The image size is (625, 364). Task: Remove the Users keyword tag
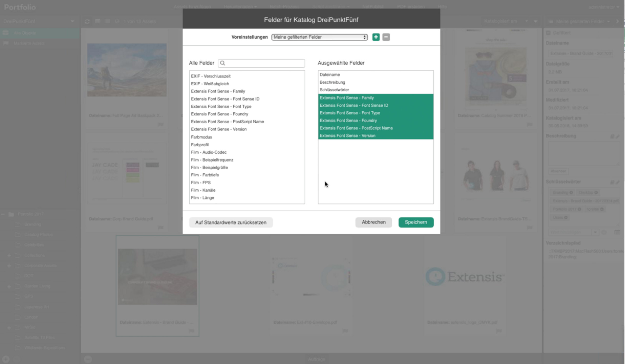(566, 217)
